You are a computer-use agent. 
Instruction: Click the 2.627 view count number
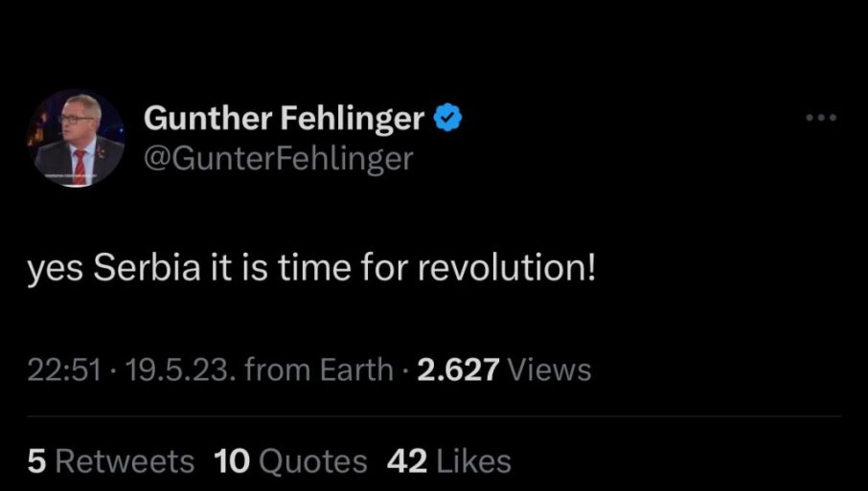point(459,369)
